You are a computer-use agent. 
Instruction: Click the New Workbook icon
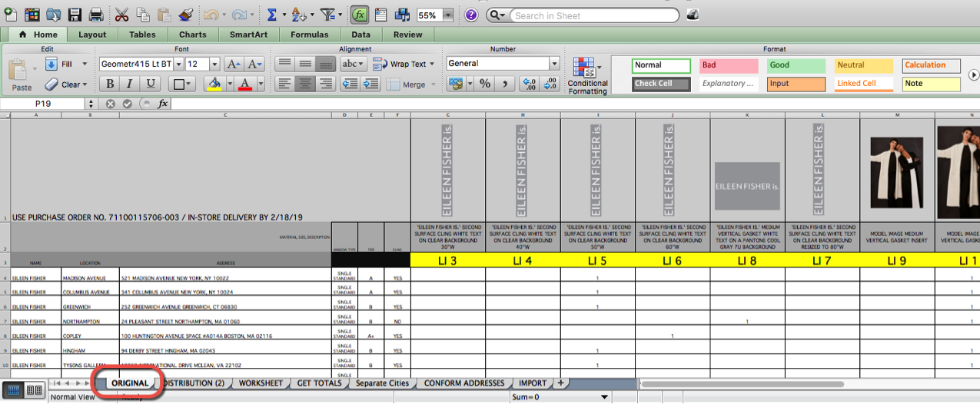[12, 15]
